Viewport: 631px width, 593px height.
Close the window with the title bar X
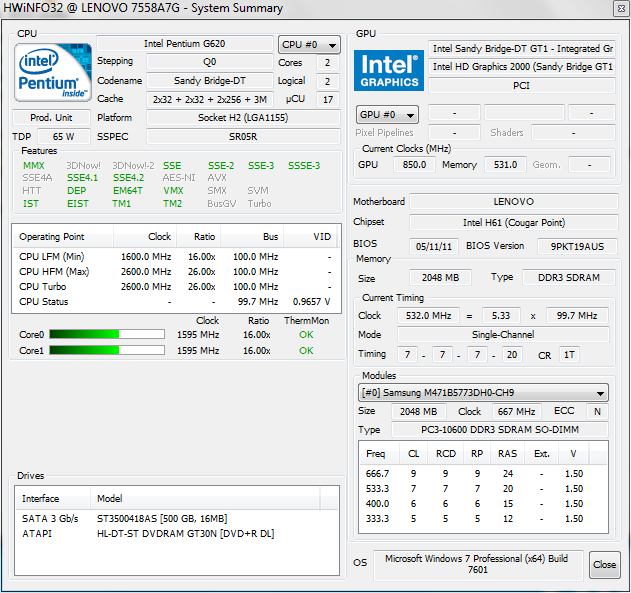(x=616, y=9)
